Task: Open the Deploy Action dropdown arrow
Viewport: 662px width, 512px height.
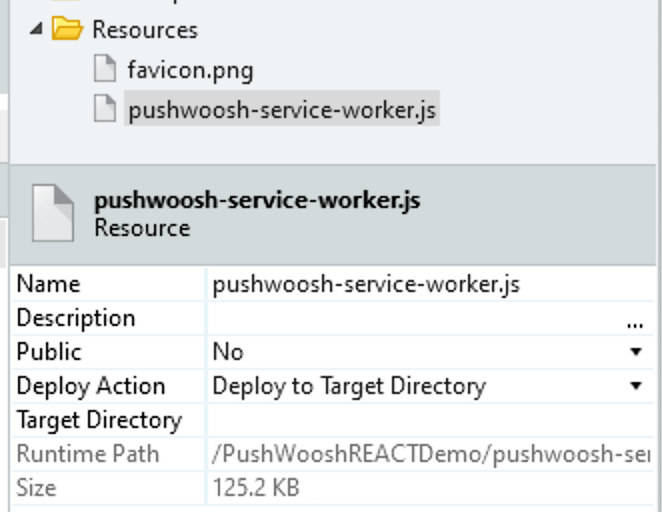Action: [x=636, y=386]
